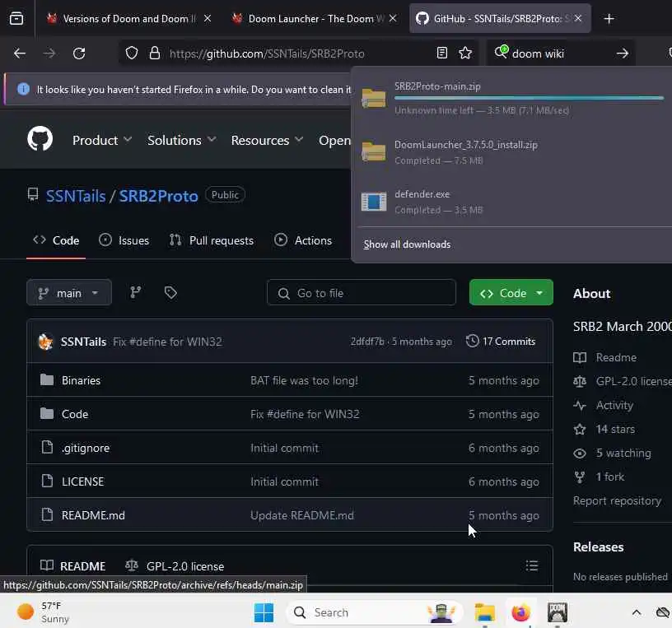Open File Explorer from the taskbar
Image resolution: width=672 pixels, height=628 pixels.
pyautogui.click(x=485, y=612)
